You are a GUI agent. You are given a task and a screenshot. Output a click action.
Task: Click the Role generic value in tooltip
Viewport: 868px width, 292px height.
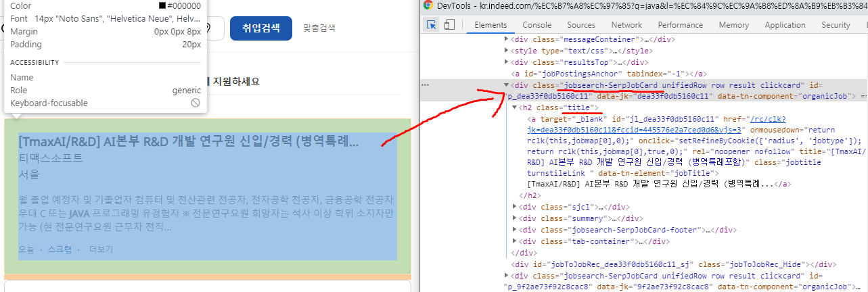click(186, 90)
